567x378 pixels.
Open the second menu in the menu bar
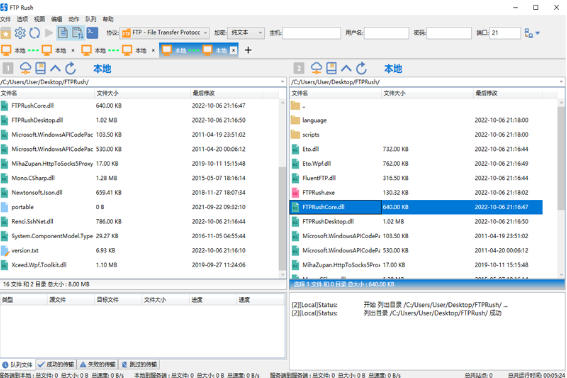click(x=22, y=19)
